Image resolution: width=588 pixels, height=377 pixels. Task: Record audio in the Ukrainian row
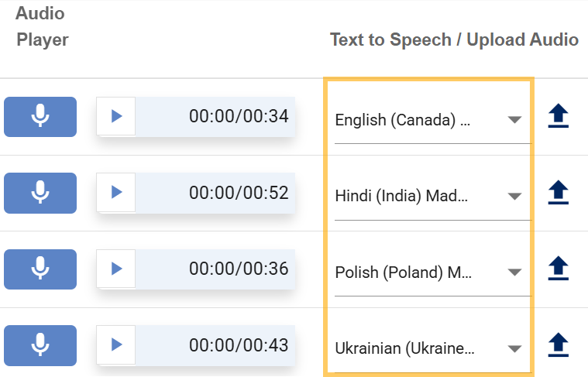tap(40, 345)
